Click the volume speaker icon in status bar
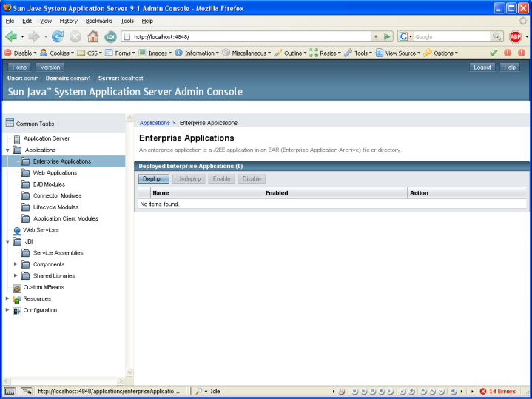Image resolution: width=532 pixels, height=399 pixels. click(454, 391)
